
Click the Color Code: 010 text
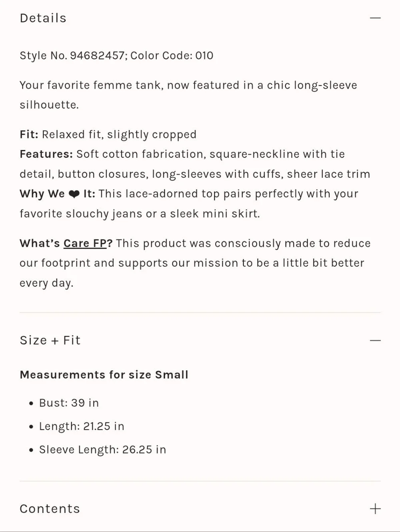click(x=172, y=56)
